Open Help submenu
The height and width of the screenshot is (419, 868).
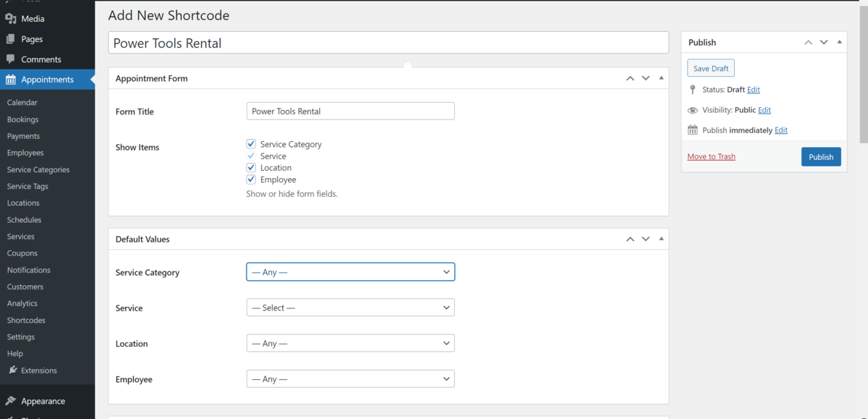(15, 353)
